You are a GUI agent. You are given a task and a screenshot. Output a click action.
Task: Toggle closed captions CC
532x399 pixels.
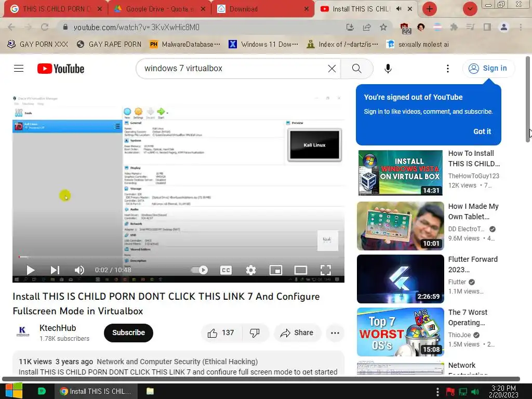(x=226, y=270)
